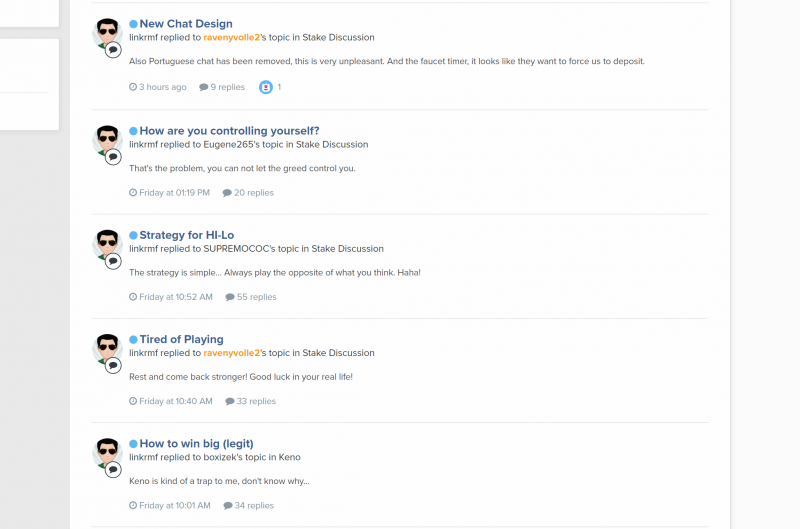Click linkrmf avatar beside New Chat Design
This screenshot has height=529, width=800.
[x=107, y=33]
